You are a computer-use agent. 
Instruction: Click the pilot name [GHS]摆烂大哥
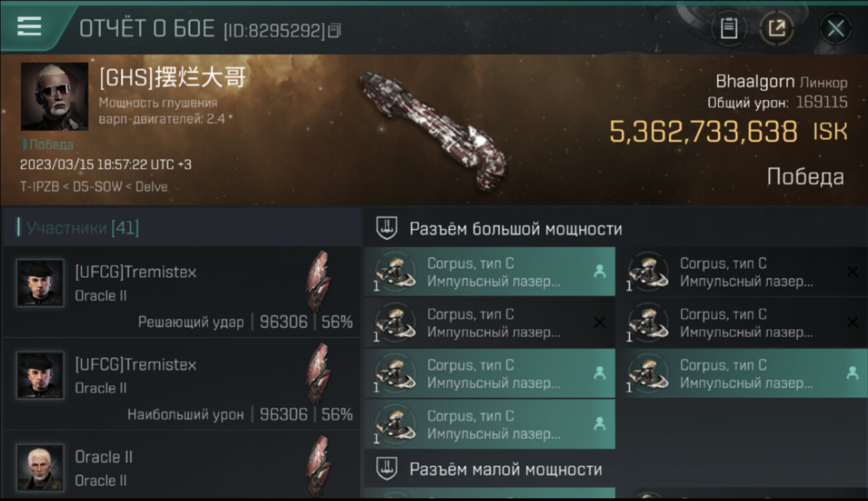tap(172, 78)
